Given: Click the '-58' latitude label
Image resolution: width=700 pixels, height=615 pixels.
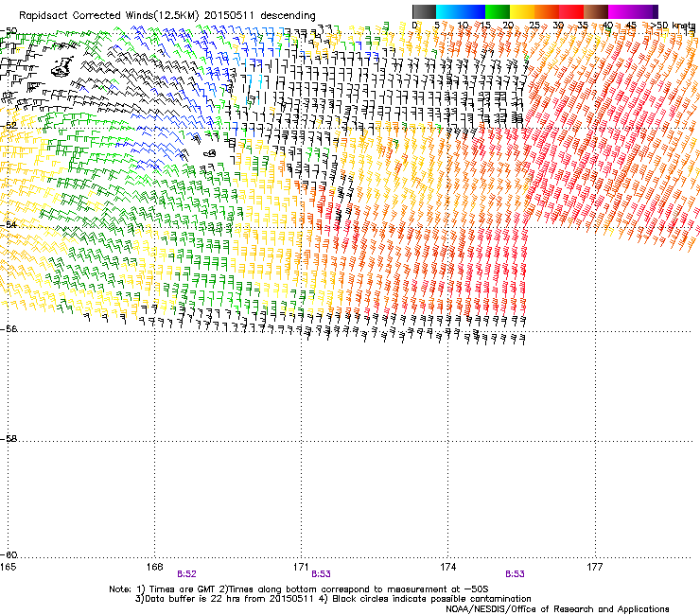Looking at the screenshot, I should (x=9, y=439).
